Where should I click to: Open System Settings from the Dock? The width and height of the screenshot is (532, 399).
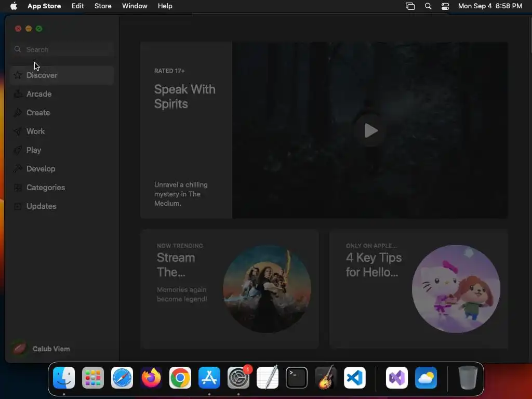coord(238,378)
